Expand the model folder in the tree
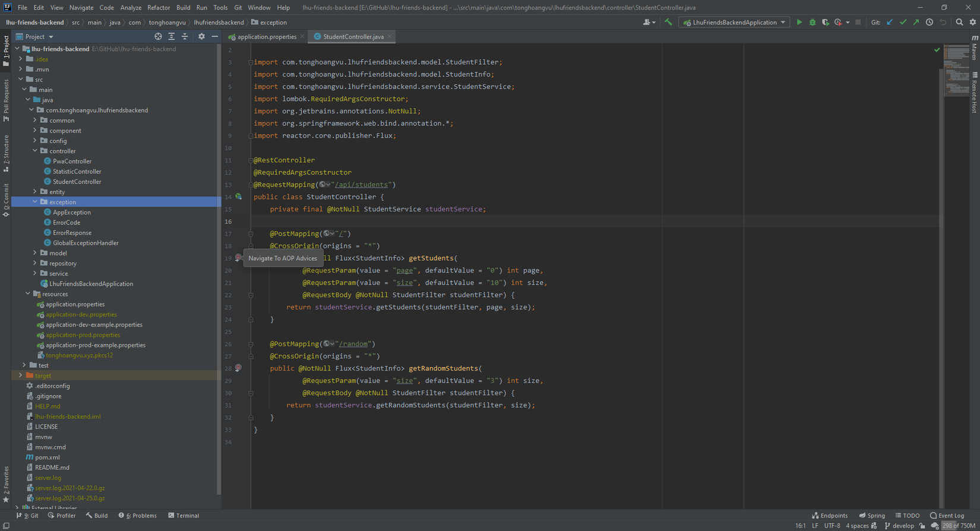 [35, 253]
